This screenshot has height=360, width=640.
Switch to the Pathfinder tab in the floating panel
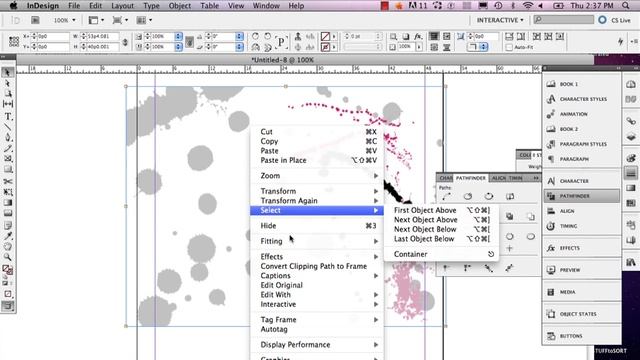pos(471,178)
